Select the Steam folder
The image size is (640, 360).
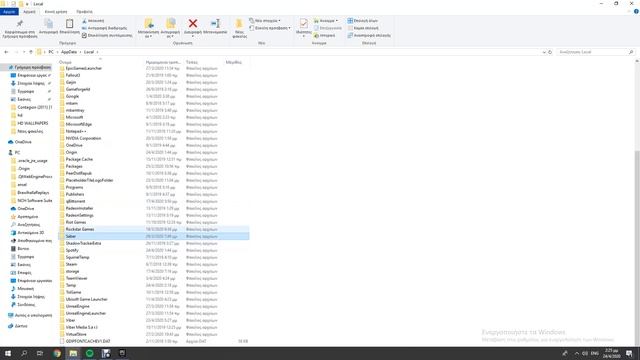(x=71, y=264)
